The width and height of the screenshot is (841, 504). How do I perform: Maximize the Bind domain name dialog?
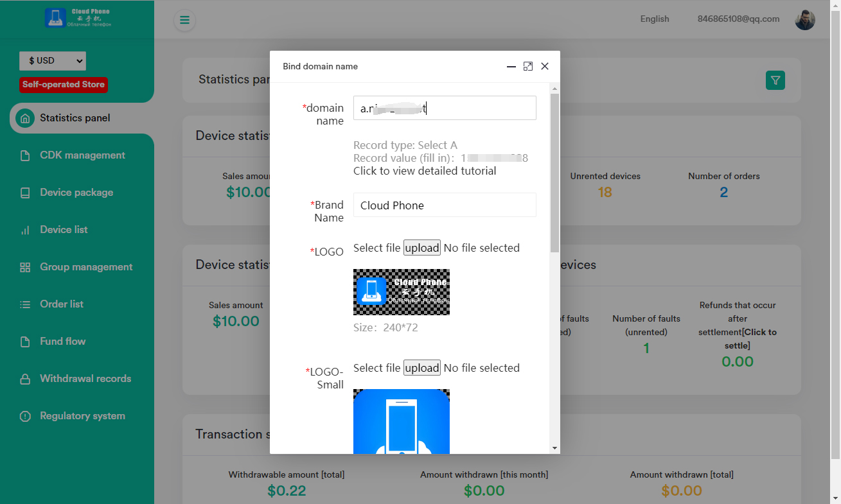point(528,66)
